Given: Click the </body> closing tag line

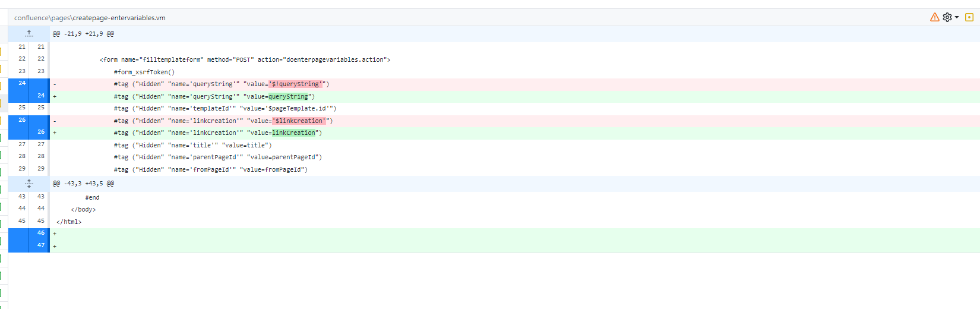Looking at the screenshot, I should [x=83, y=210].
